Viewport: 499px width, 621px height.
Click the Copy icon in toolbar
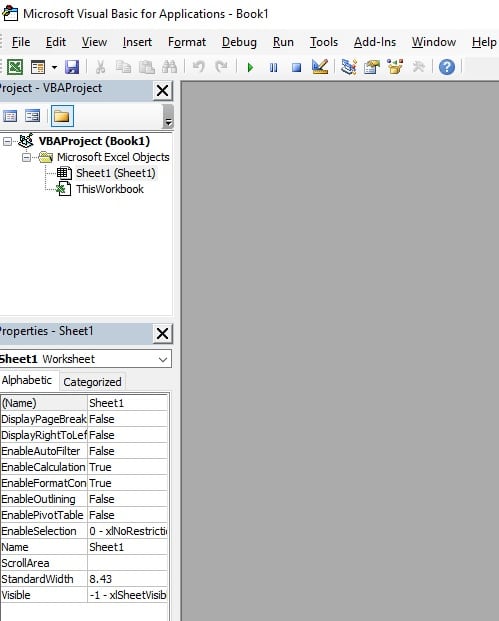[124, 67]
